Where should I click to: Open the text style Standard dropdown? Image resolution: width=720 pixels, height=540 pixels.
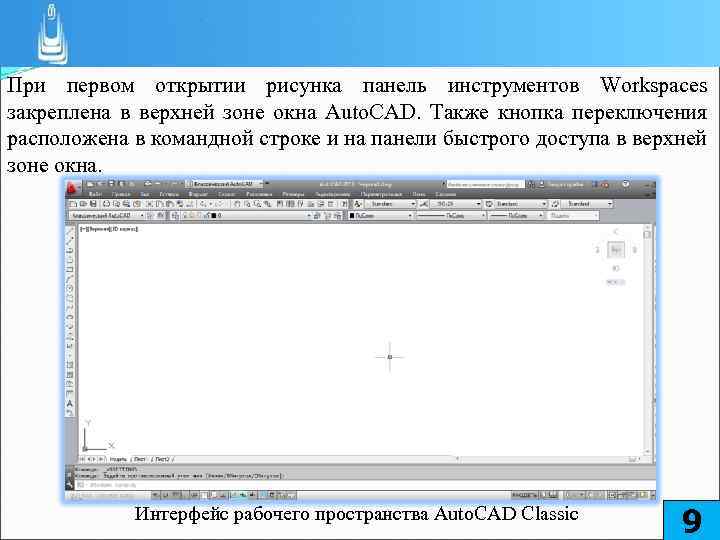pyautogui.click(x=390, y=204)
